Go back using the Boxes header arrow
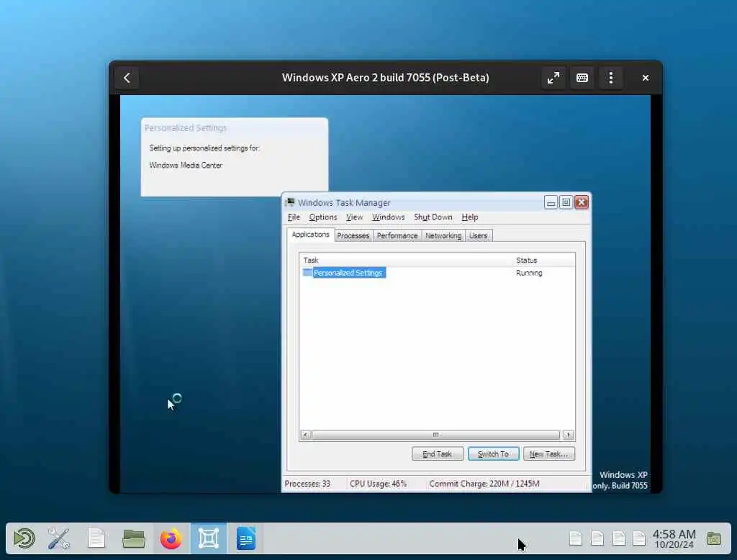737x560 pixels. tap(127, 78)
